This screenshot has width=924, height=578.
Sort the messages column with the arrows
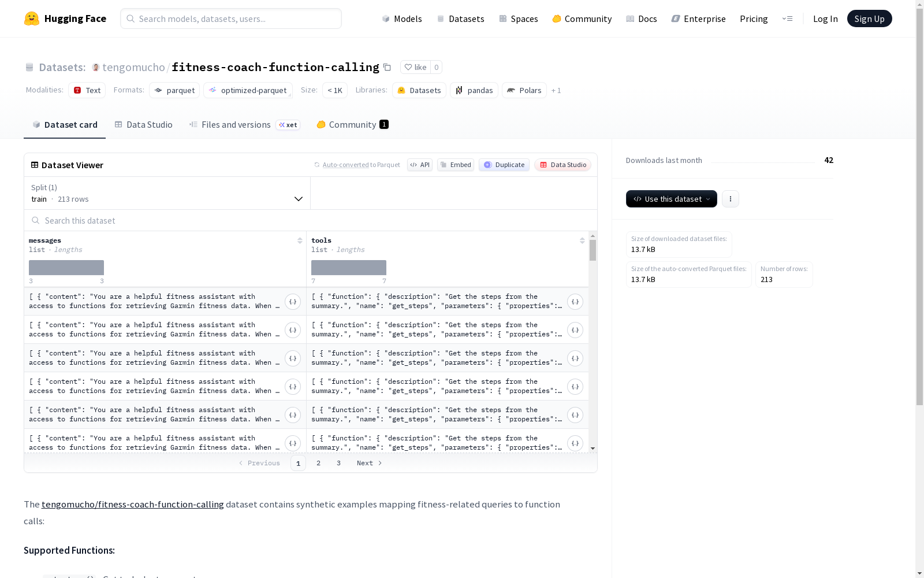click(x=300, y=240)
